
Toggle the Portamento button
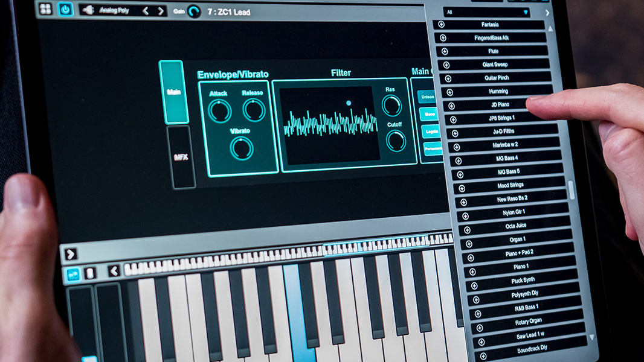coord(433,149)
